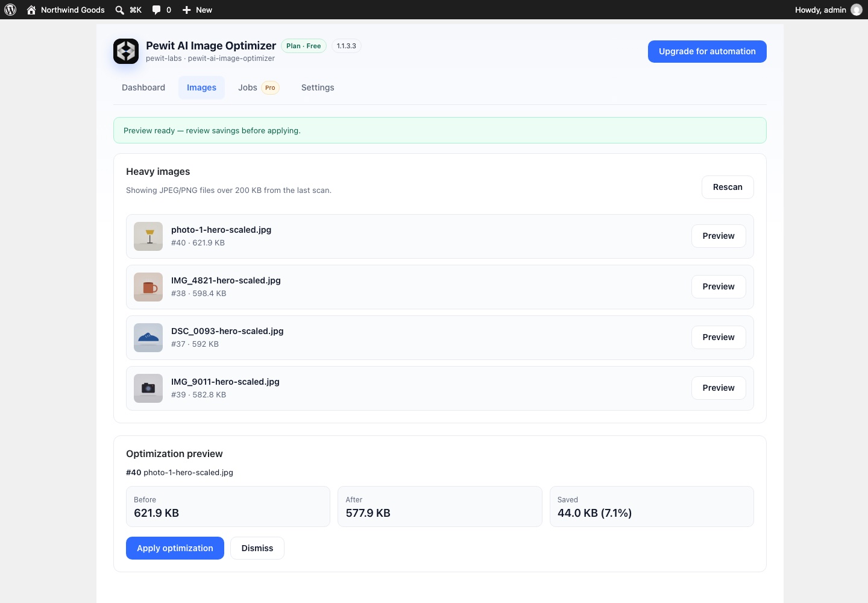Preview IMG_9011-hero-scaled.jpg optimization
This screenshot has height=603, width=868.
(x=719, y=388)
